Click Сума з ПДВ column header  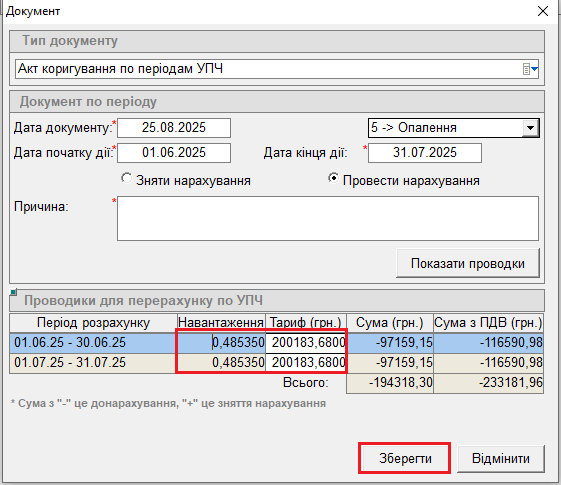488,323
